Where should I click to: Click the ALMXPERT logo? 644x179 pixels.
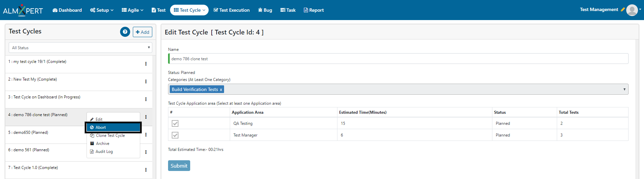(23, 10)
